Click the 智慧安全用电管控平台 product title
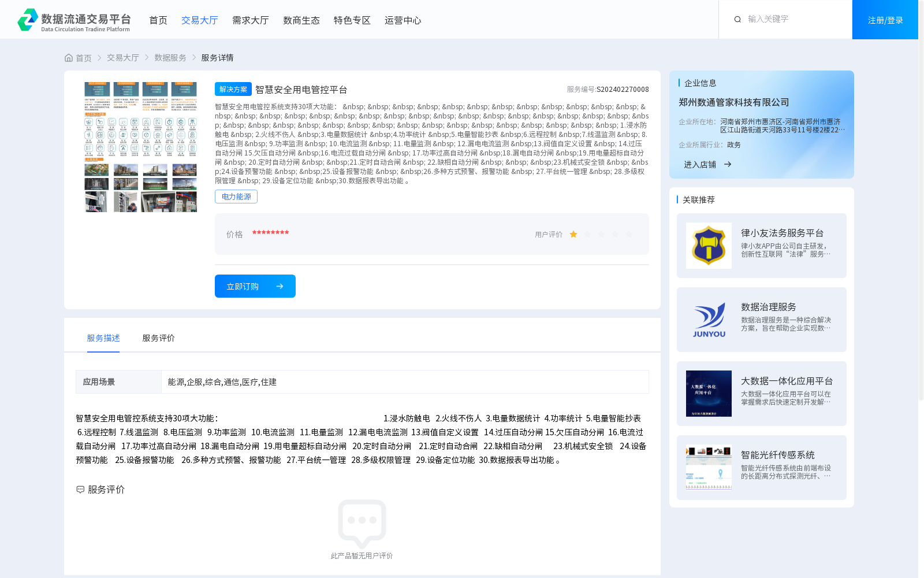Screen dimensions: 924x578 tap(301, 90)
